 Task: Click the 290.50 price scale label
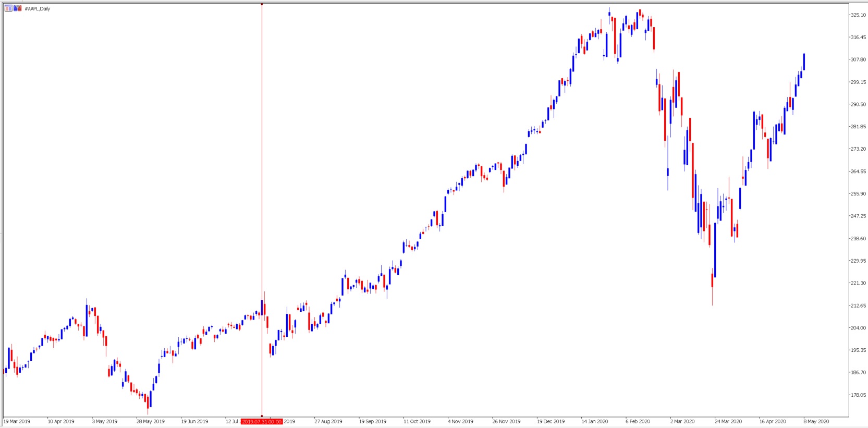point(858,104)
